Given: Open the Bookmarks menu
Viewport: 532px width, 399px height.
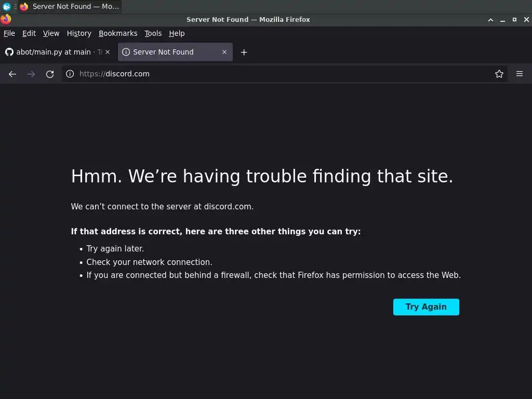Looking at the screenshot, I should [x=118, y=33].
